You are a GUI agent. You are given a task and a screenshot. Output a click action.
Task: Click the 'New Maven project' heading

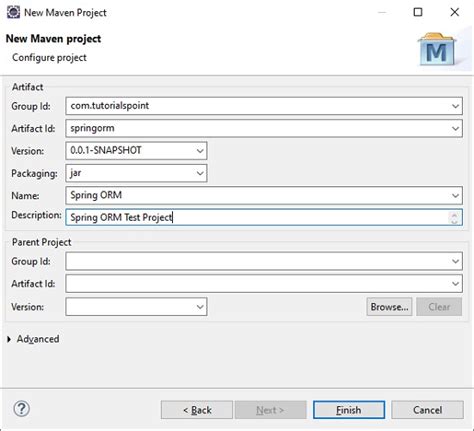(x=53, y=39)
